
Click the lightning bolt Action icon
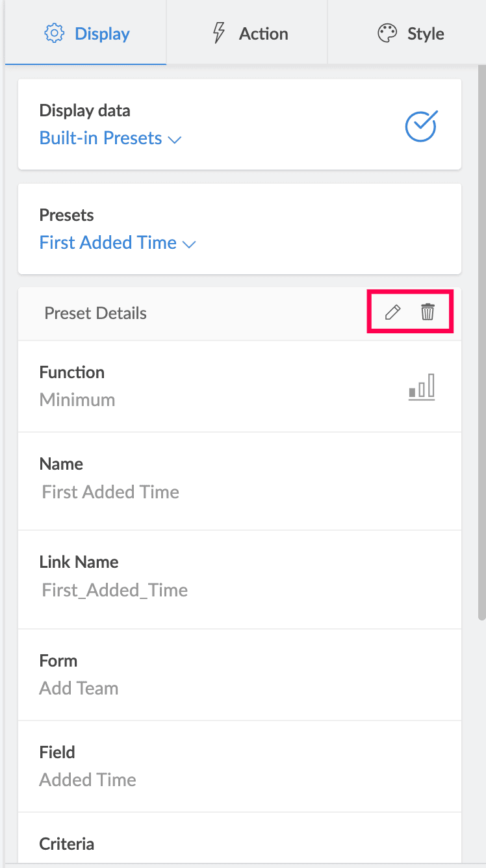(x=220, y=33)
